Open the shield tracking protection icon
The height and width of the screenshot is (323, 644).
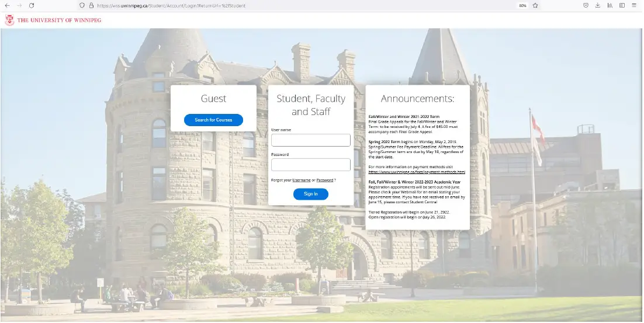pyautogui.click(x=82, y=5)
